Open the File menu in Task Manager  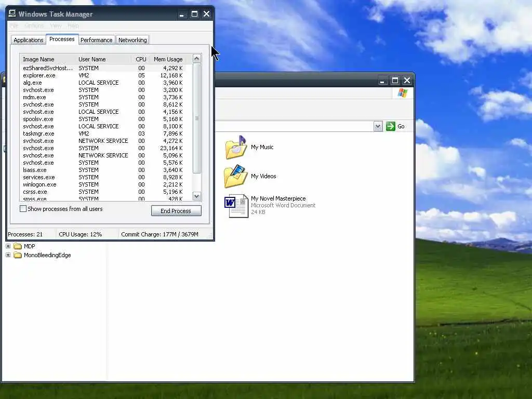coord(14,26)
